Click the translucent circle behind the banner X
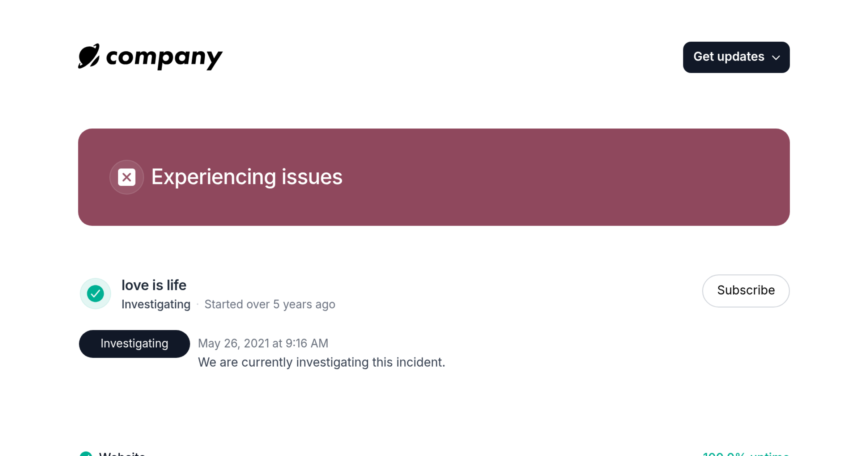Screen dimensions: 868x456 (127, 177)
